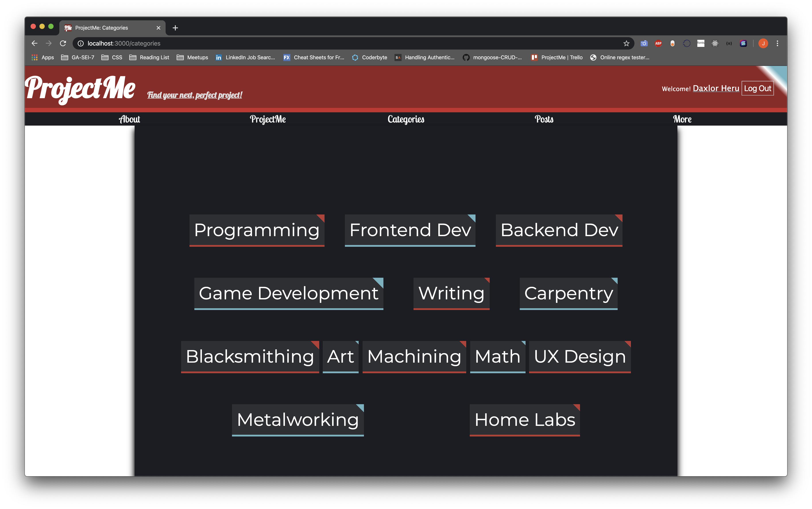Image resolution: width=812 pixels, height=509 pixels.
Task: Click the Log Out button
Action: coord(757,88)
